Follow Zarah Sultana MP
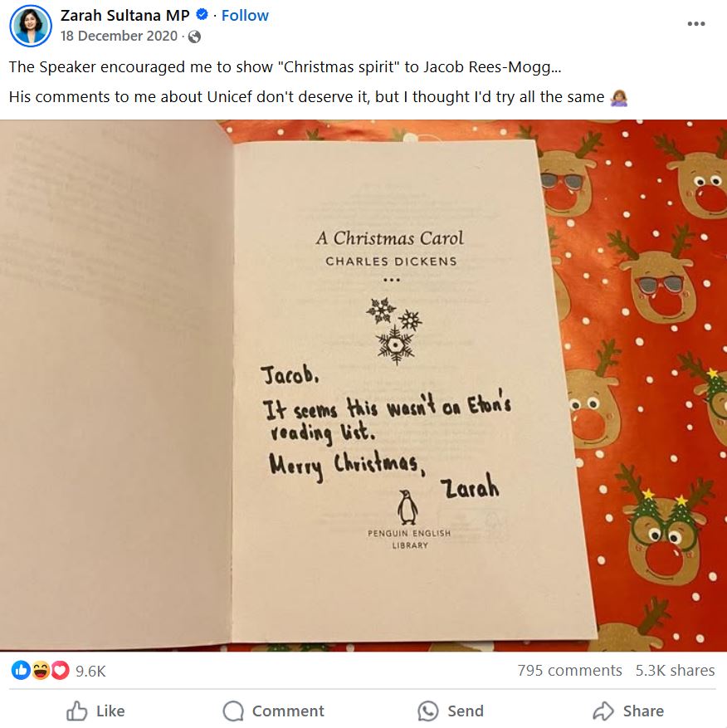The width and height of the screenshot is (727, 728). coord(245,15)
